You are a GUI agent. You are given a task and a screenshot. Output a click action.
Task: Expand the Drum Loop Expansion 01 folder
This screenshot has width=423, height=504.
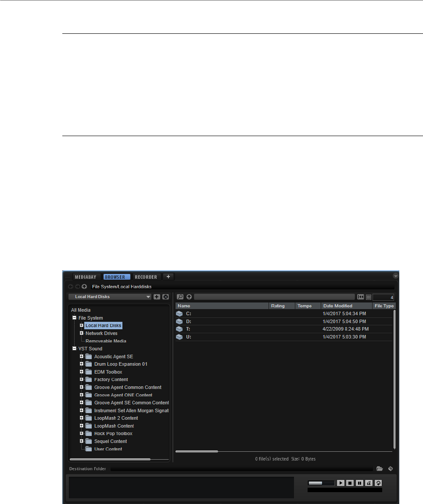click(x=82, y=364)
